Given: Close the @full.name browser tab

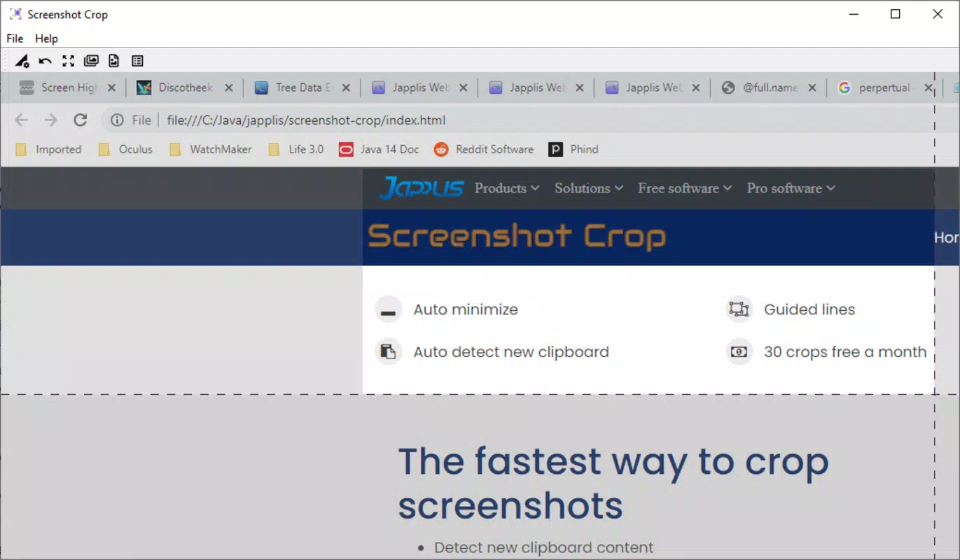Looking at the screenshot, I should point(812,88).
